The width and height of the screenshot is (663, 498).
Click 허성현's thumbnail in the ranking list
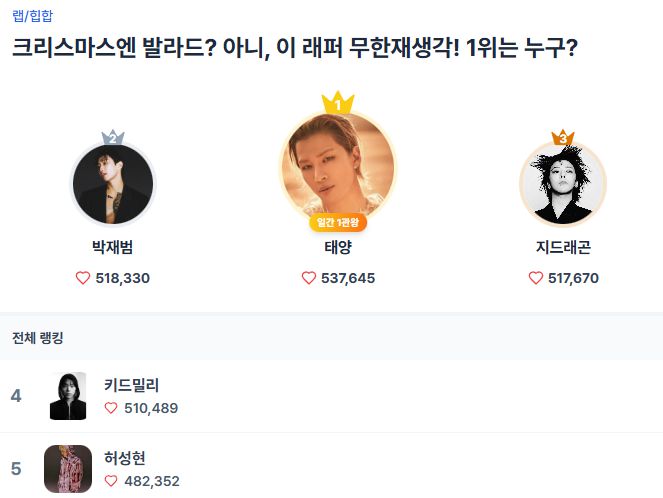68,469
